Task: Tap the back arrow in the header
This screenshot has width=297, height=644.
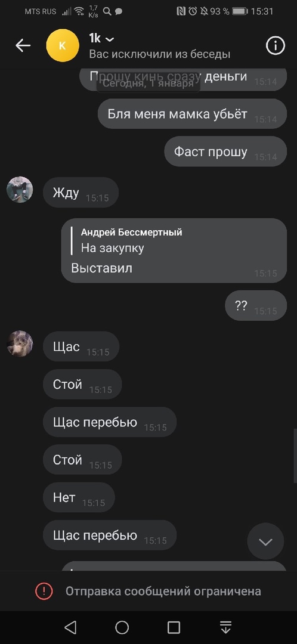Action: tap(23, 45)
